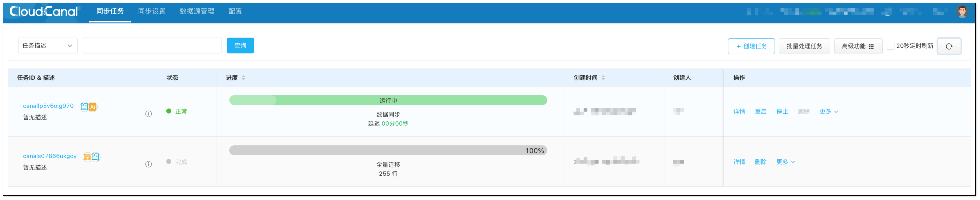Viewport: 980px width, 200px height.
Task: Click the refresh icon button
Action: [949, 46]
